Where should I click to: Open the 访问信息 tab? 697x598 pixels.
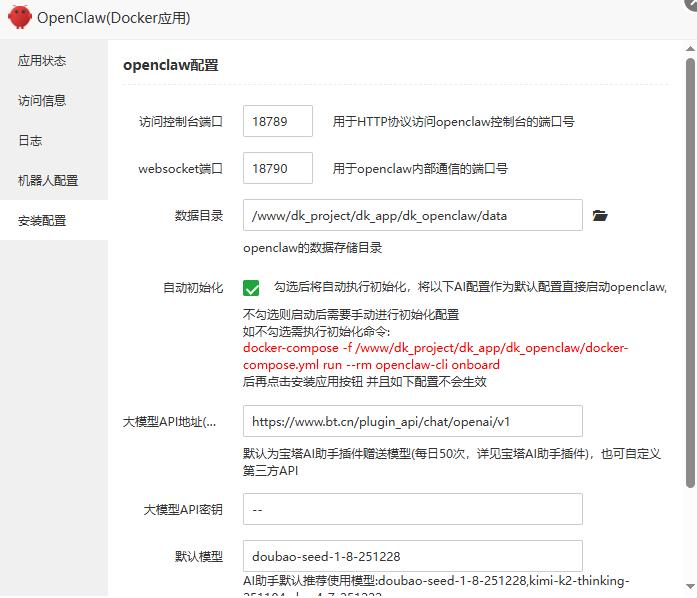tap(42, 101)
